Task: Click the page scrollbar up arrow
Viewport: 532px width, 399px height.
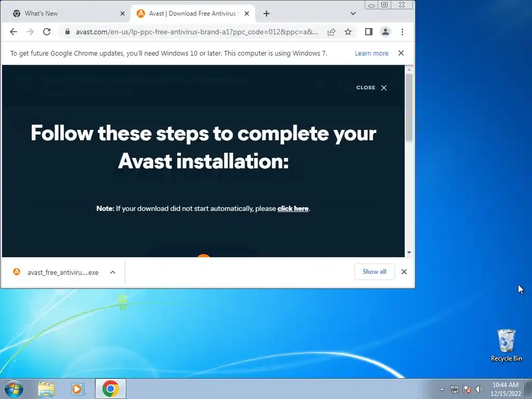Action: pos(409,70)
